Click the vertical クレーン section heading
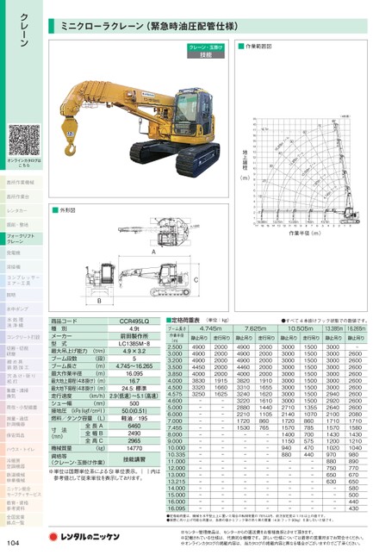Viewport: 392px width, 555px height. 24,30
